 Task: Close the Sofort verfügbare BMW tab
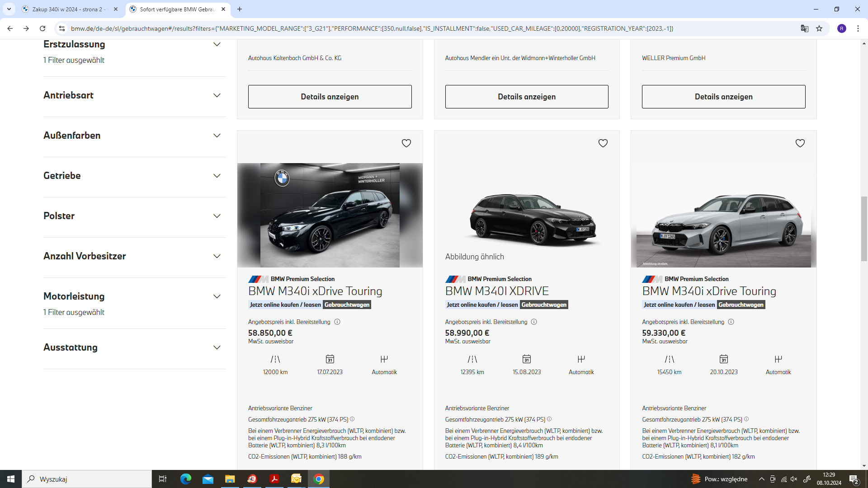tap(223, 9)
